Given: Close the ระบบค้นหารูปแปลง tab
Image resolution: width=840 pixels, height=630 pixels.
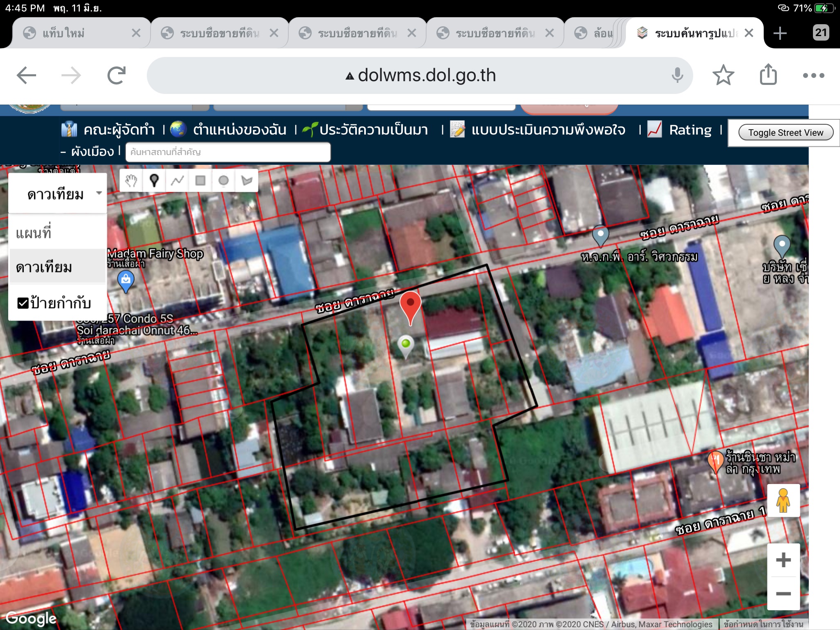Looking at the screenshot, I should click(x=749, y=33).
